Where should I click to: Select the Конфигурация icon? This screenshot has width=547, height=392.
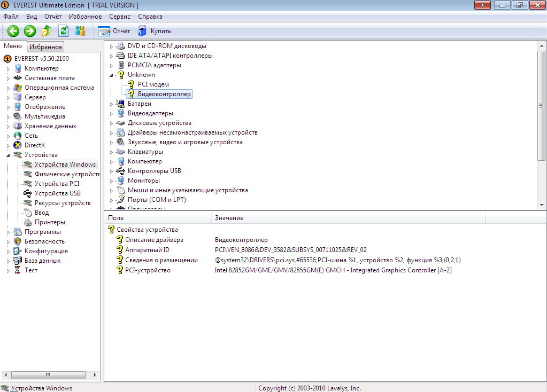tap(18, 251)
